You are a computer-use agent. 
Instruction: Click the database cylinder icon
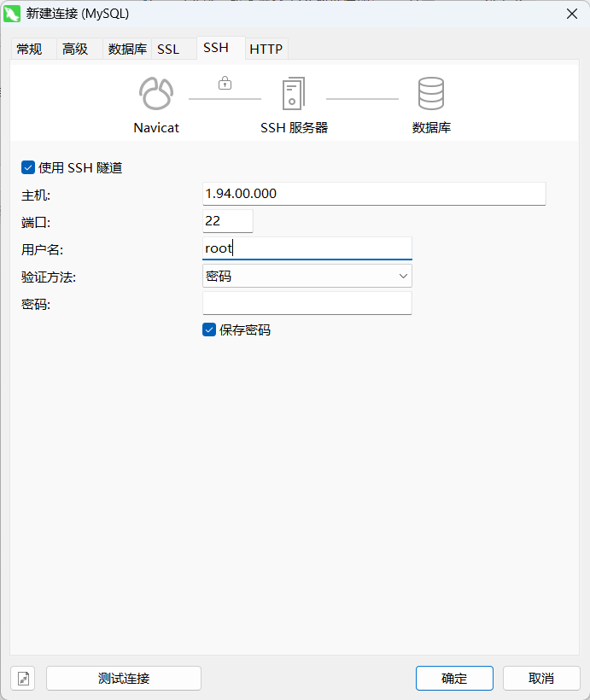point(430,93)
